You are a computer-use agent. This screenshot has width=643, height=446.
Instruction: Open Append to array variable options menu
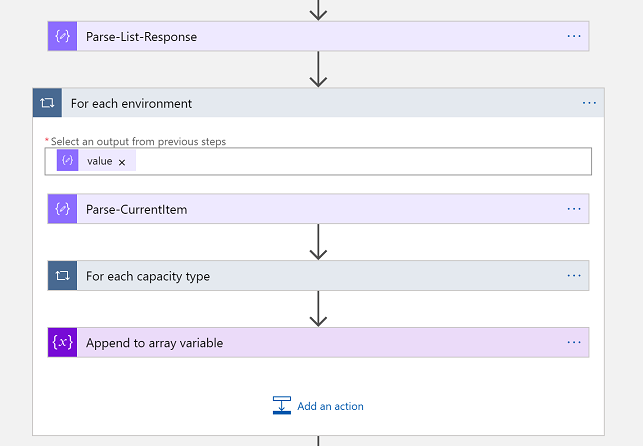tap(574, 343)
